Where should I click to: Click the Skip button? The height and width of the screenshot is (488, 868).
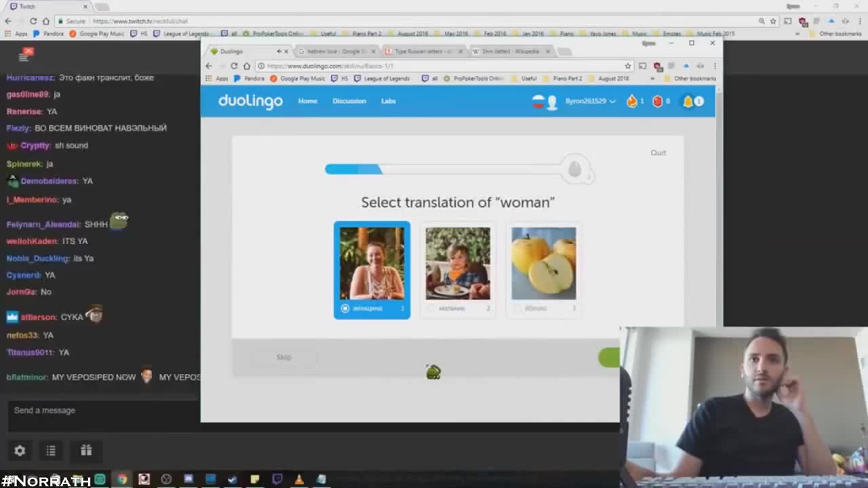tap(283, 357)
